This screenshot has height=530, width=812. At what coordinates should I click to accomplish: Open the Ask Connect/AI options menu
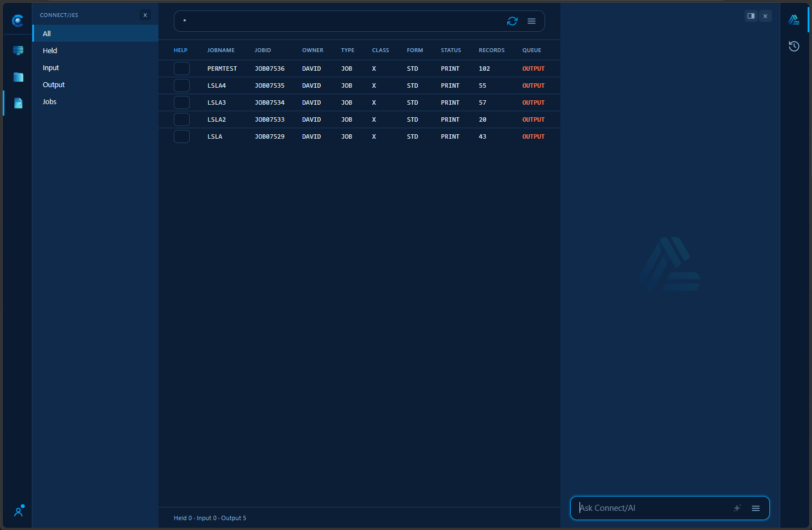point(756,508)
